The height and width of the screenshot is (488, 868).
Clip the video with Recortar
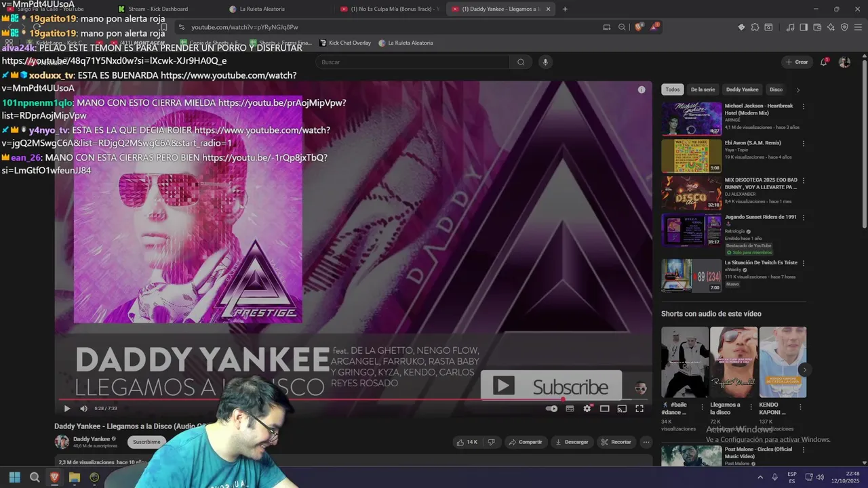tap(616, 442)
